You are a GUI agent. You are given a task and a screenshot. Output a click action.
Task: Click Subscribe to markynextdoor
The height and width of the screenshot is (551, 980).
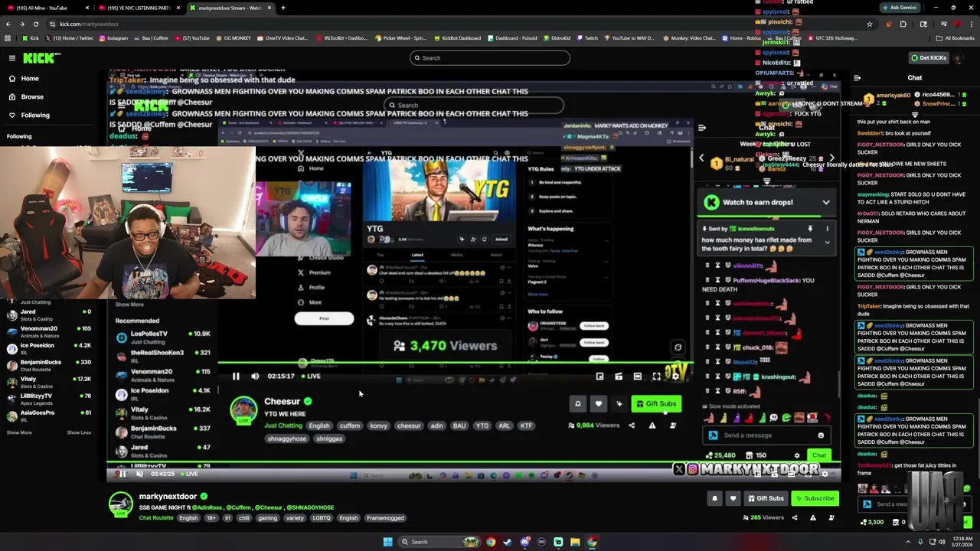(814, 499)
